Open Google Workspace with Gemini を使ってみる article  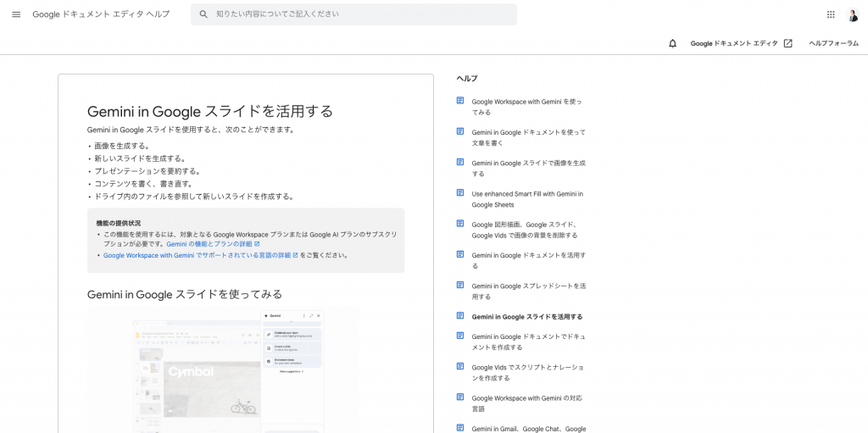click(526, 107)
